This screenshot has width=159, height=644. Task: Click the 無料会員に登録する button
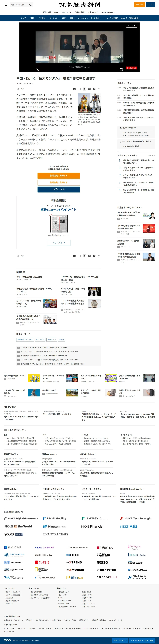click(x=59, y=182)
